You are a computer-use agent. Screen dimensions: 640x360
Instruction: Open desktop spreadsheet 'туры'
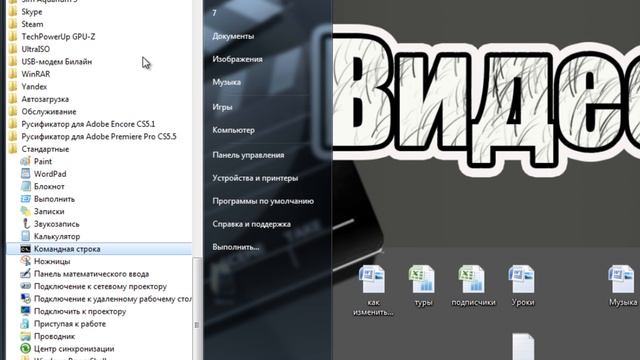[x=422, y=286]
